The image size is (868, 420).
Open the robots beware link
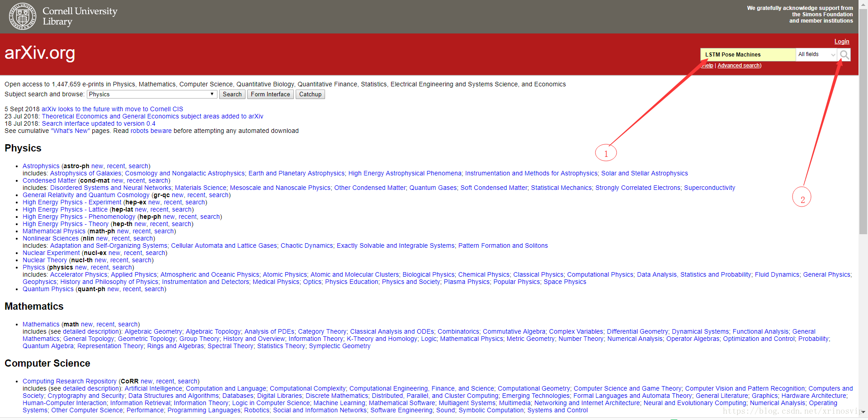click(151, 131)
